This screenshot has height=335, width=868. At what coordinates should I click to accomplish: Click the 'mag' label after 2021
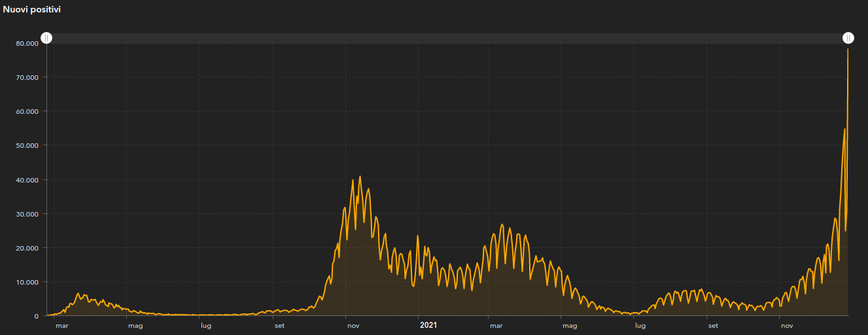tap(569, 325)
